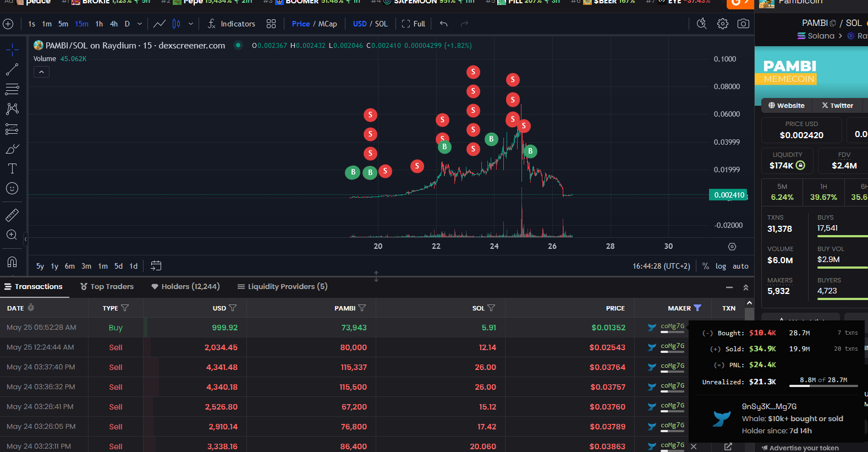Screen dimensions: 868x452
Task: Open the Fibonacci retracement tool
Action: pyautogui.click(x=12, y=89)
